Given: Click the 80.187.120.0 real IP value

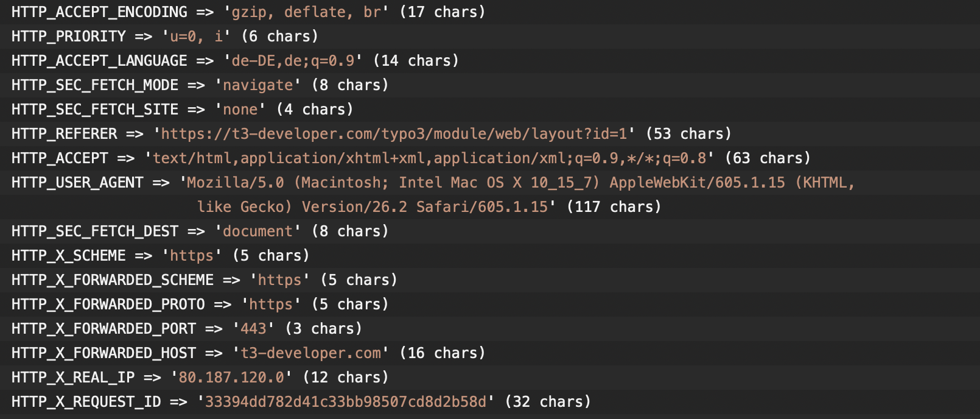Looking at the screenshot, I should [231, 378].
